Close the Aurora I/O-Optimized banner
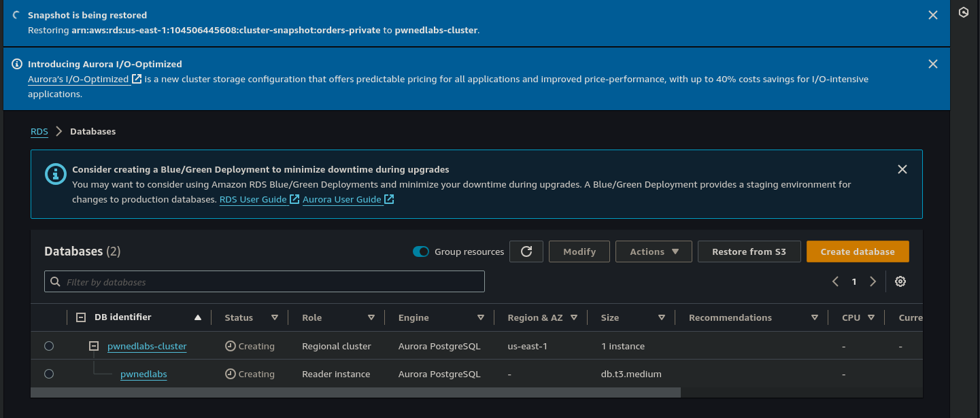The width and height of the screenshot is (980, 418). 933,64
